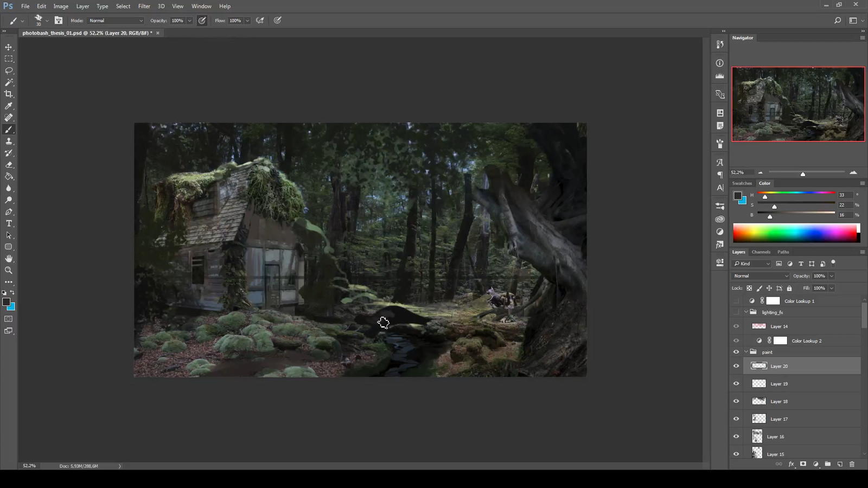Open the Layers panel options menu
This screenshot has width=868, height=488.
[862, 252]
